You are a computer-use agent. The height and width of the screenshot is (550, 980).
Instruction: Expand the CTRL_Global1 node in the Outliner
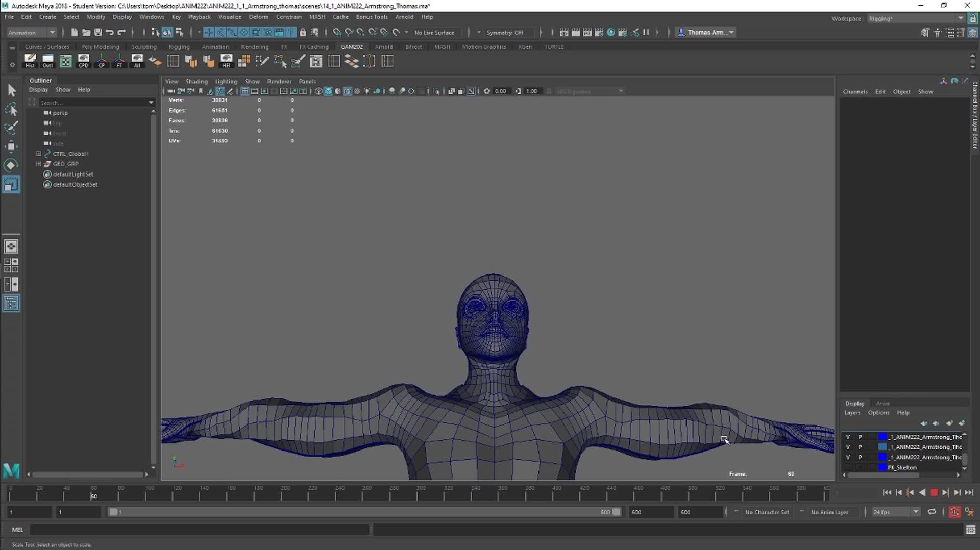pos(38,154)
